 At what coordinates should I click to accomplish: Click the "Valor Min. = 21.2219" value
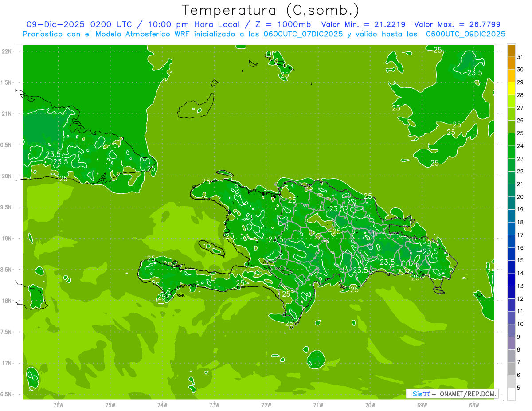tap(363, 24)
